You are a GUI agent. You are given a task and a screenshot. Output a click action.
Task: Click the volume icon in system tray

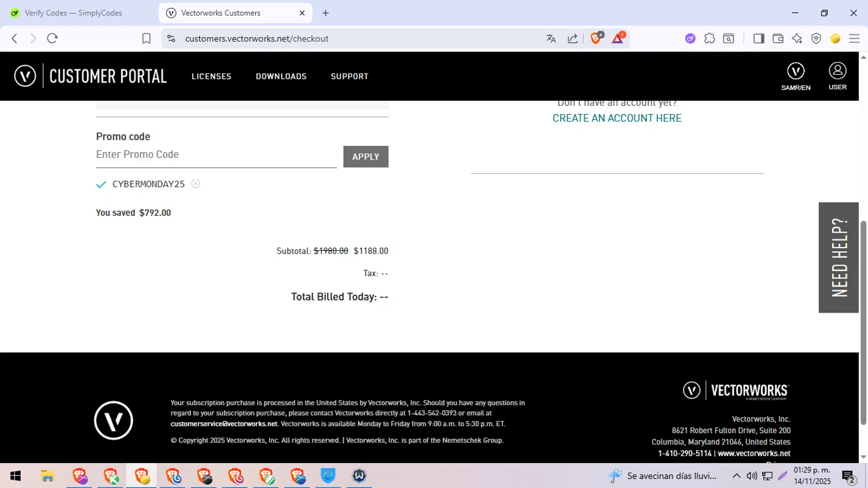pyautogui.click(x=752, y=476)
